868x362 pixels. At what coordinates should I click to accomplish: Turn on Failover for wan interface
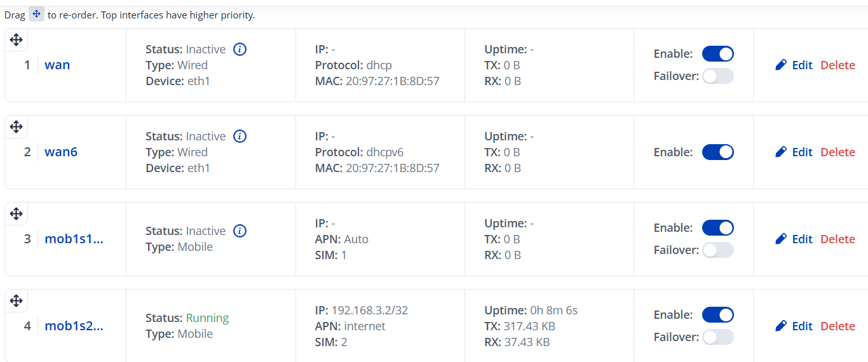[x=717, y=76]
